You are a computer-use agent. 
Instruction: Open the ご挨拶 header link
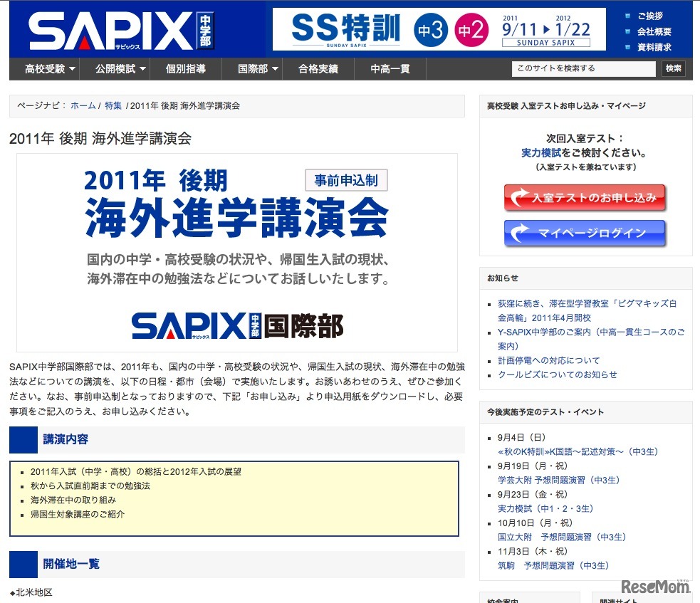pyautogui.click(x=650, y=16)
